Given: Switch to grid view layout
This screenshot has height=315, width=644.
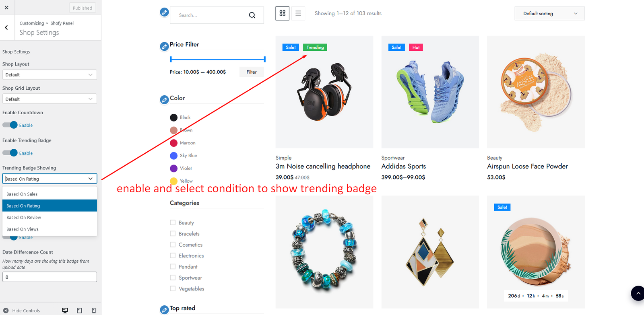Looking at the screenshot, I should [282, 13].
